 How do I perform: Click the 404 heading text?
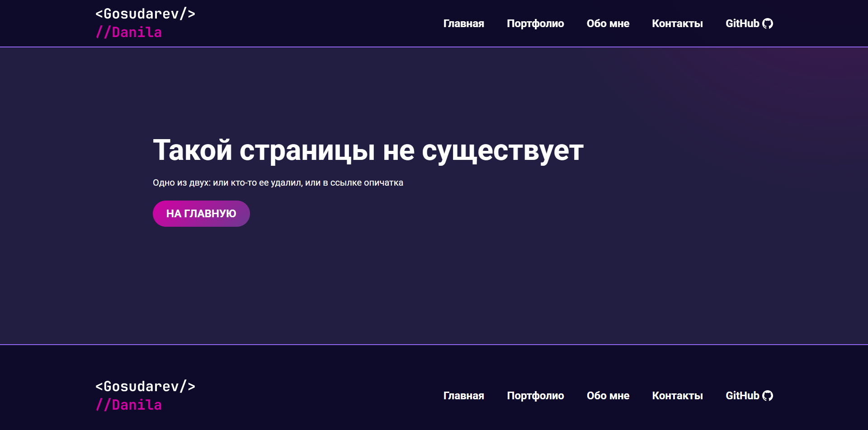point(368,150)
